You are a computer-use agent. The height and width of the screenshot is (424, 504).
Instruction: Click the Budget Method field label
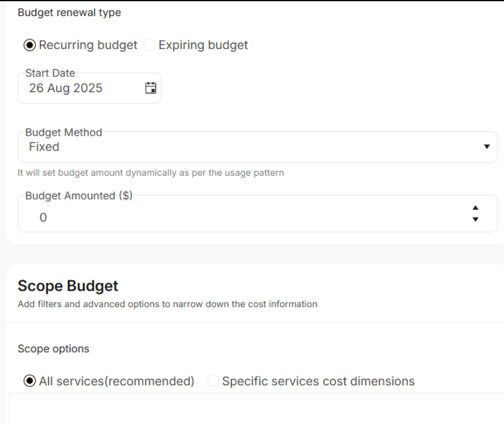(64, 132)
